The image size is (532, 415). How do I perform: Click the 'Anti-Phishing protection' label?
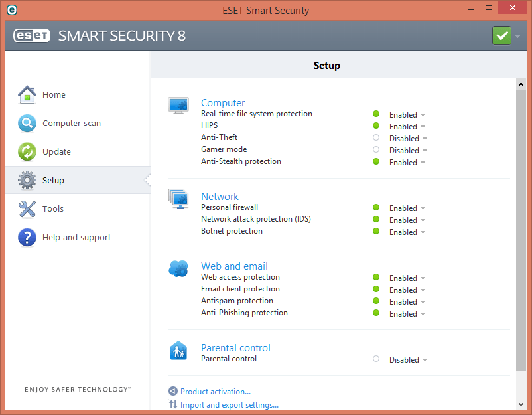click(x=244, y=313)
